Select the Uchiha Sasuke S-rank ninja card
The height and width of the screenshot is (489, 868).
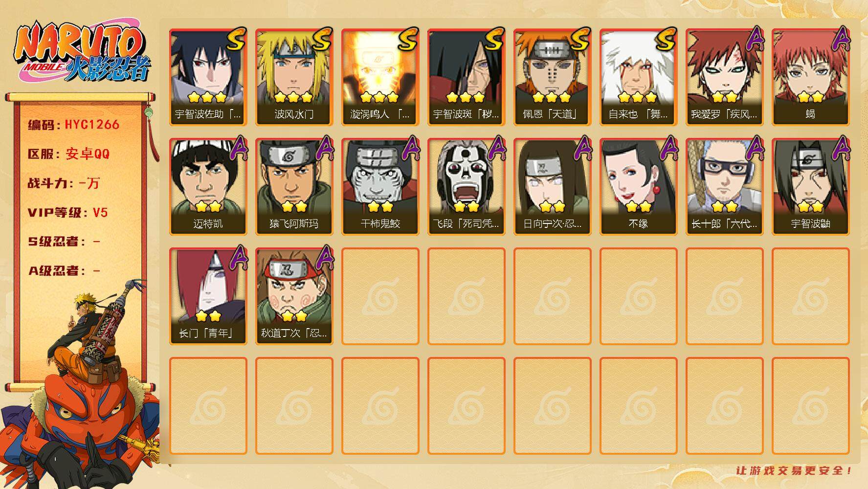coord(208,77)
